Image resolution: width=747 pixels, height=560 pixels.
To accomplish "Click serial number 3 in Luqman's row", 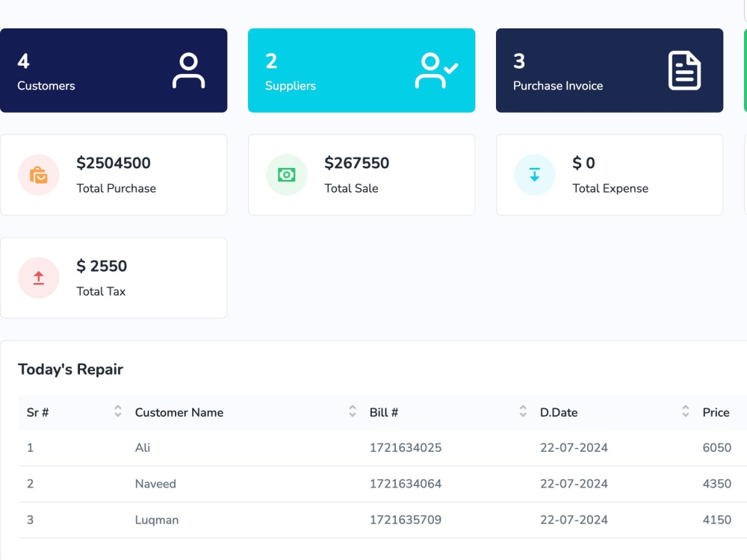I will [30, 520].
